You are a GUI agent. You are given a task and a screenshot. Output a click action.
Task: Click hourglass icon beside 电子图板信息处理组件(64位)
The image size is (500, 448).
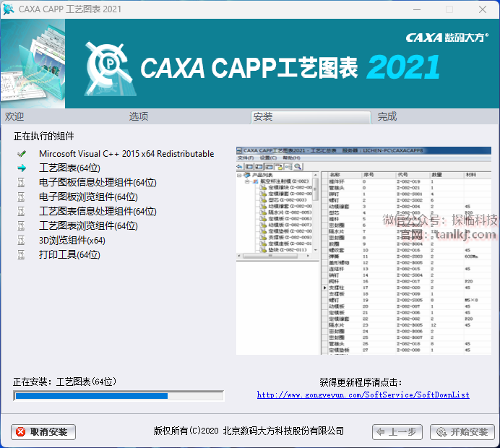click(x=21, y=182)
